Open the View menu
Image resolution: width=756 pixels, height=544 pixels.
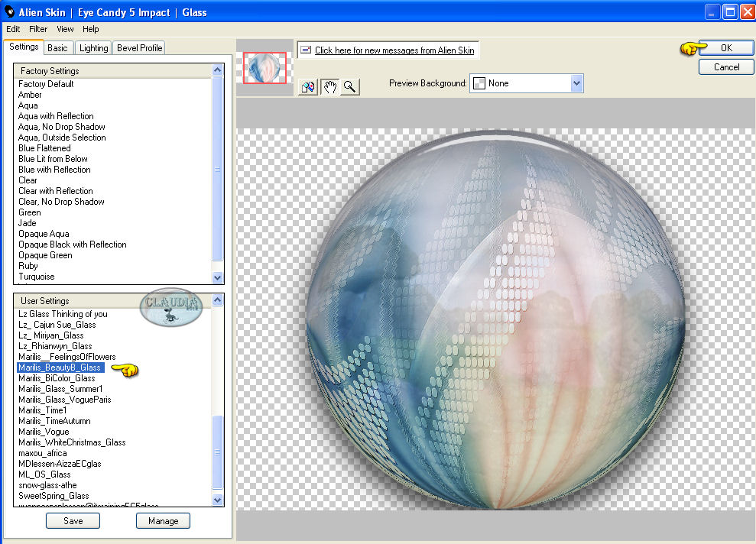click(x=65, y=29)
